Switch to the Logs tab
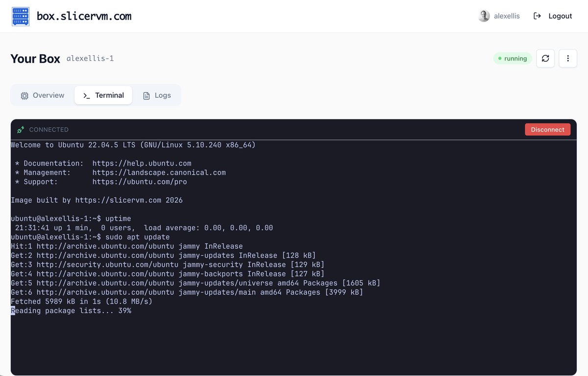 tap(157, 95)
